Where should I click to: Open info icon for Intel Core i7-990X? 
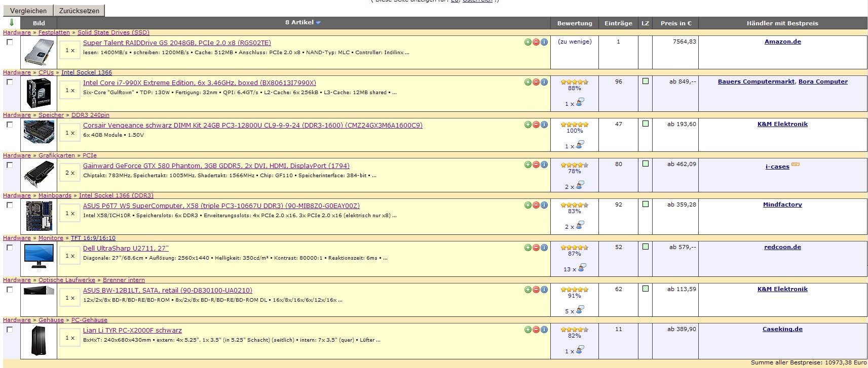click(x=544, y=82)
